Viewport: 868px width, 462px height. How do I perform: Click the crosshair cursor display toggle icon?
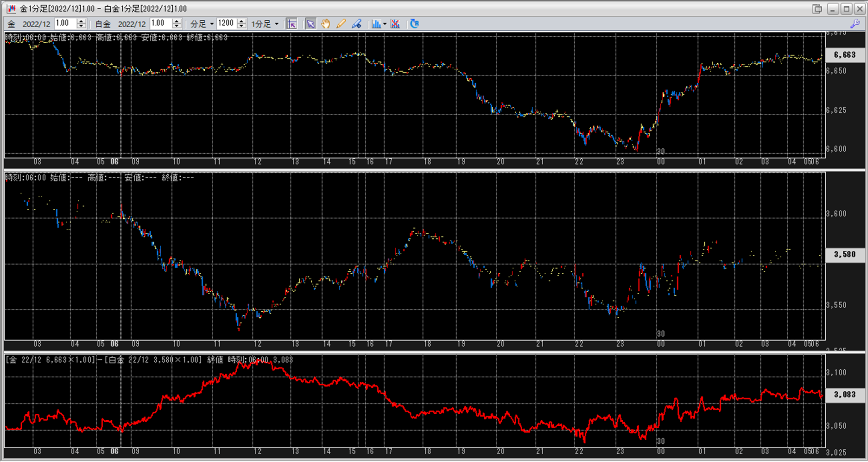[x=291, y=24]
